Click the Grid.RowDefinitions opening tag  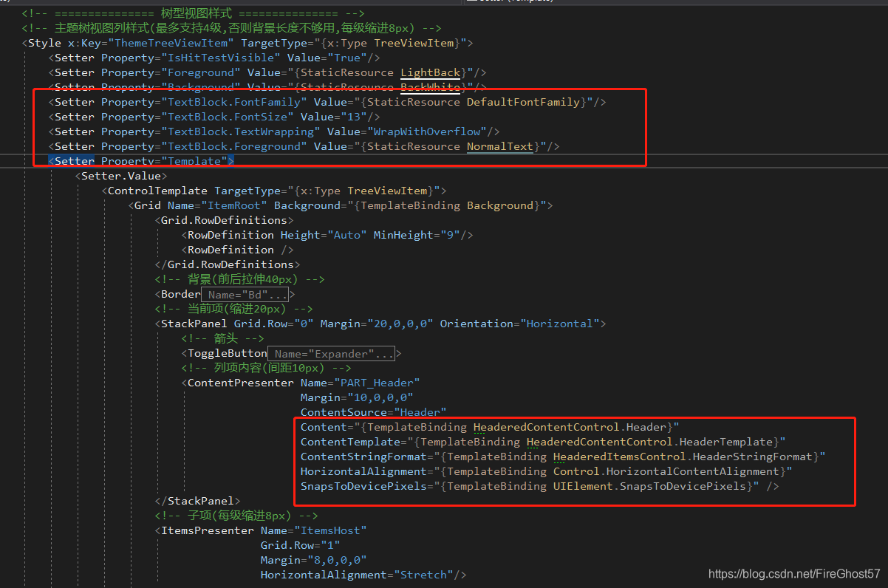click(x=224, y=220)
